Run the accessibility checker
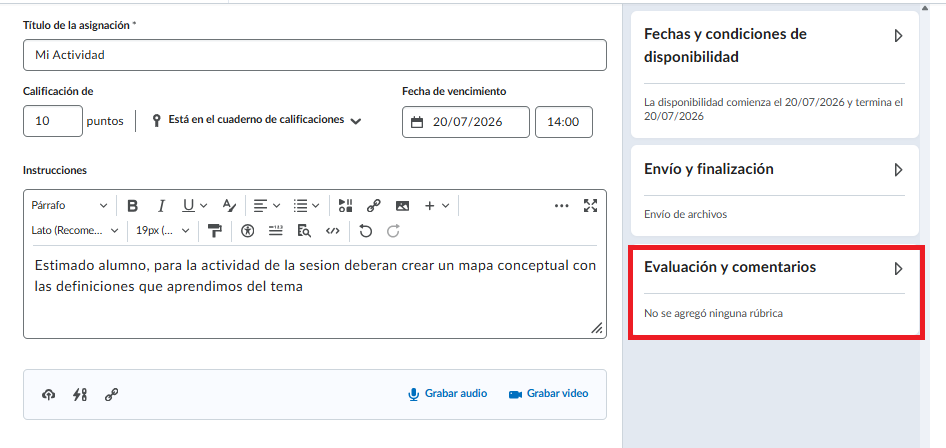Image resolution: width=946 pixels, height=448 pixels. coord(247,231)
